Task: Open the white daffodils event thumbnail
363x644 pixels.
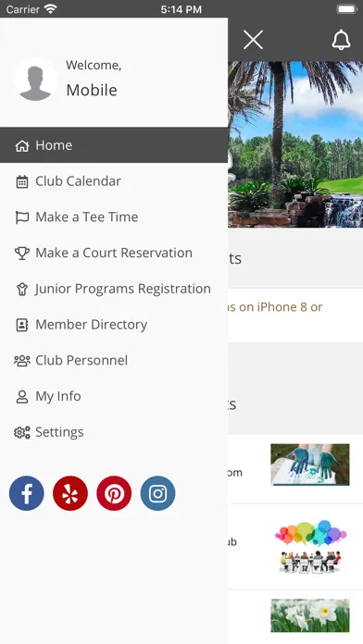Action: (310, 615)
